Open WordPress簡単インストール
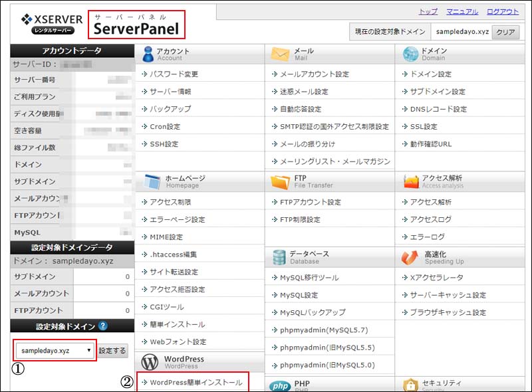 (x=196, y=383)
